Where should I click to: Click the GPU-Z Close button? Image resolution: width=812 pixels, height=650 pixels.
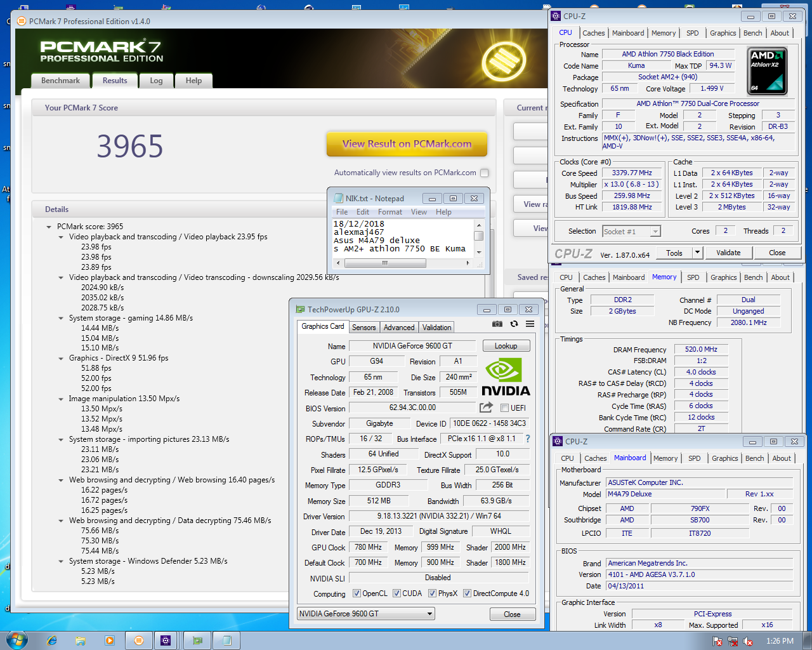(512, 614)
